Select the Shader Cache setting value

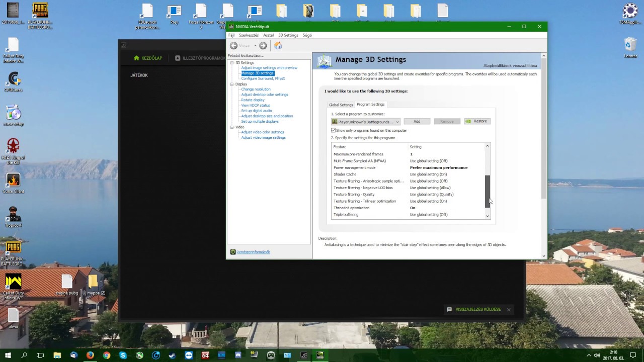pos(428,174)
